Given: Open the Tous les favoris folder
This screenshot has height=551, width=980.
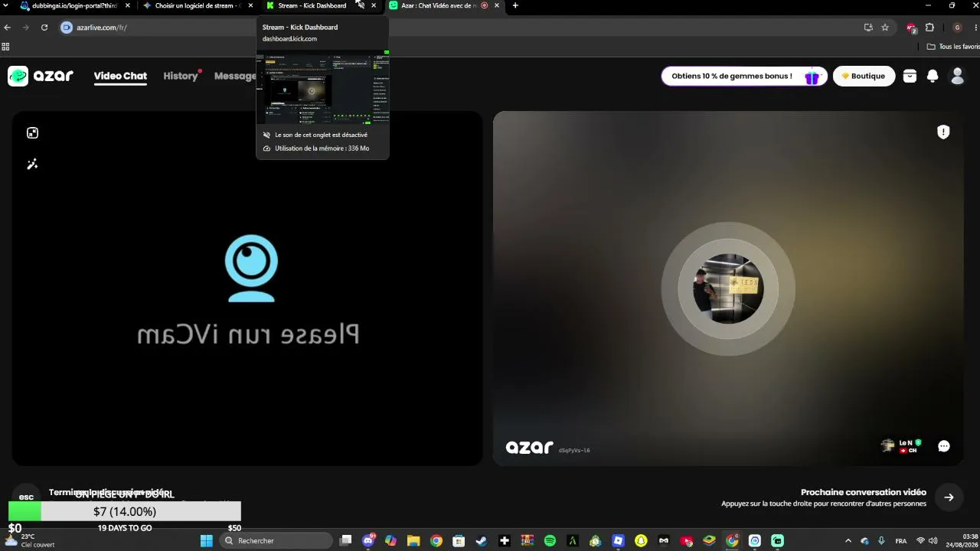Looking at the screenshot, I should (x=953, y=47).
